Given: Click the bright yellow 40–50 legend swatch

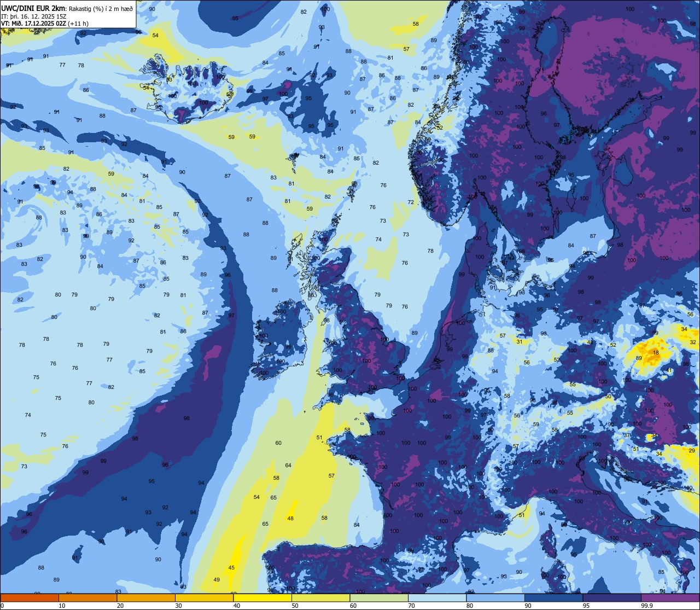Looking at the screenshot, I should pos(262,597).
